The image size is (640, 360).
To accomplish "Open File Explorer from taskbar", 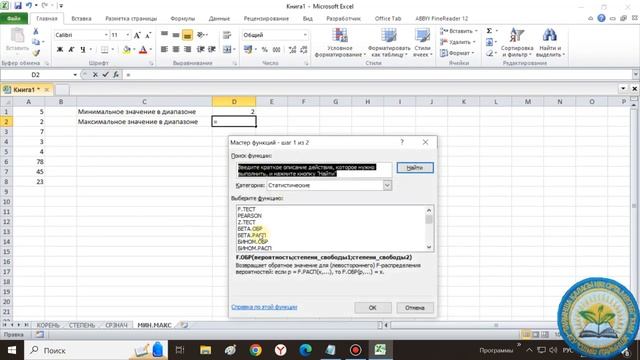I will pyautogui.click(x=205, y=350).
